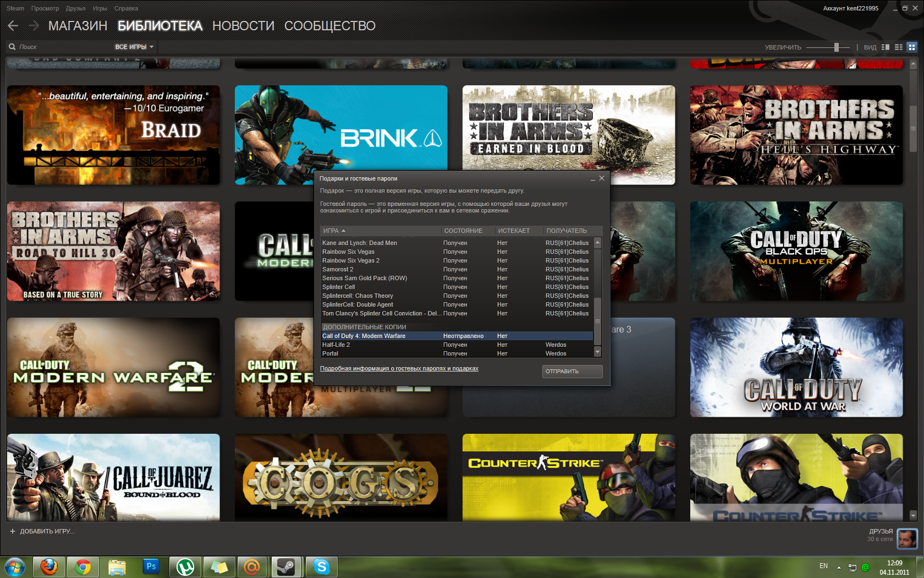Select the Kane and Lynch: Dead Men row
This screenshot has width=924, height=578.
click(x=457, y=243)
